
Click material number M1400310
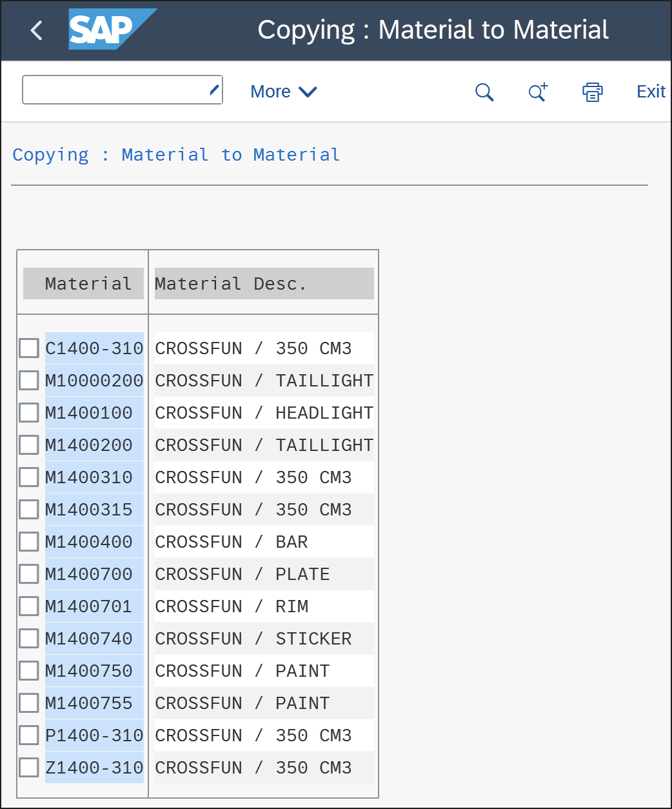pyautogui.click(x=94, y=477)
